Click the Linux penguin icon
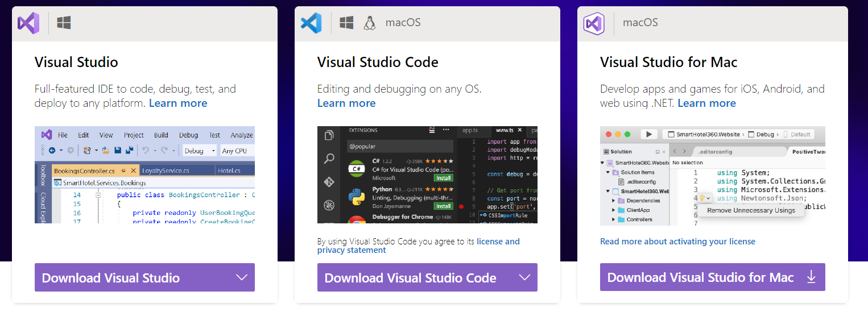Image resolution: width=868 pixels, height=316 pixels. (370, 23)
